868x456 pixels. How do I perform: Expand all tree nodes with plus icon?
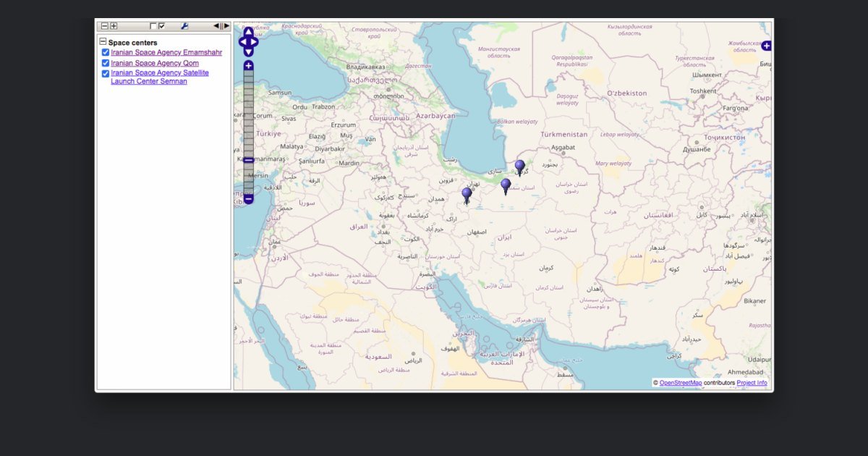[x=114, y=26]
